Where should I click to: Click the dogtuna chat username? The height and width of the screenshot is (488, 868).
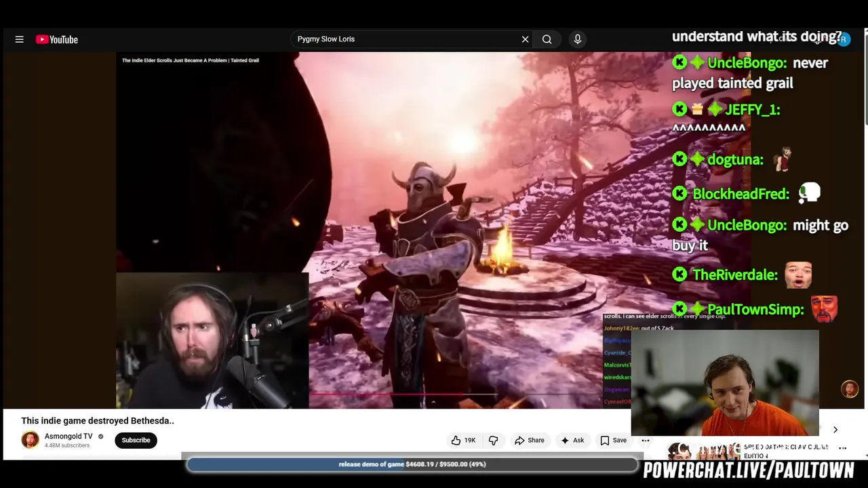pos(735,160)
